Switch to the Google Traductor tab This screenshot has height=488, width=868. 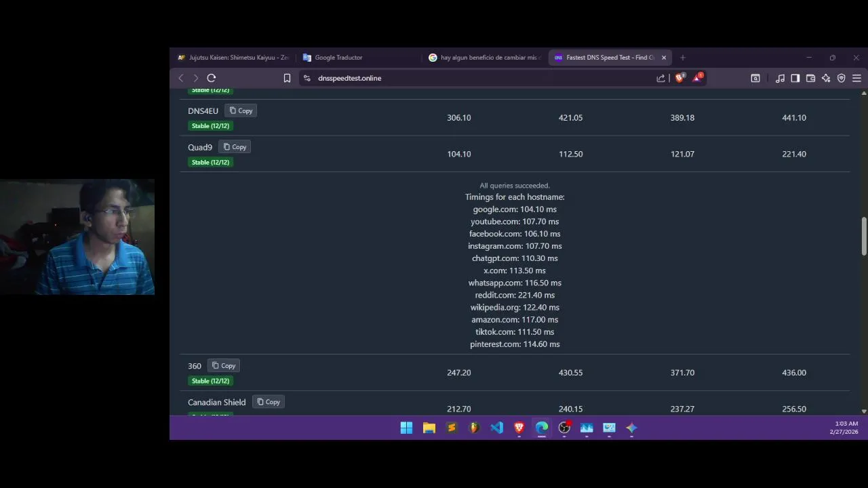coord(358,58)
